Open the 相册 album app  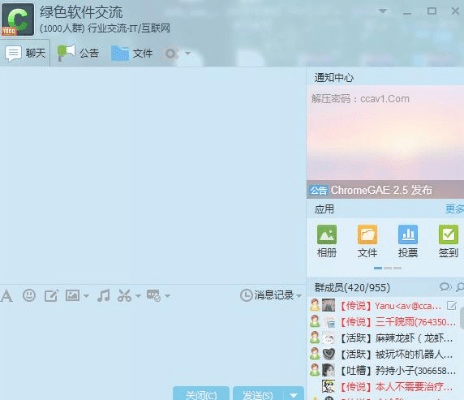point(327,241)
